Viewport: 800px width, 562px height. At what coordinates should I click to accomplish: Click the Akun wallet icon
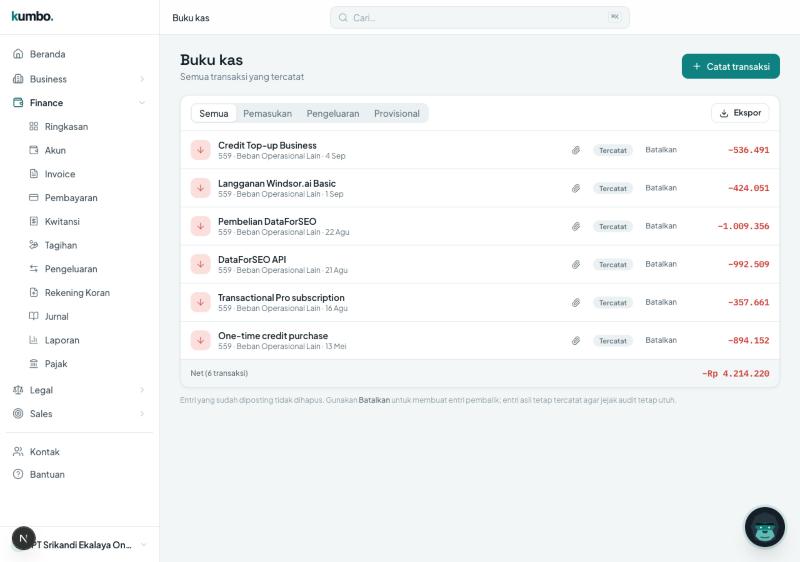point(34,150)
